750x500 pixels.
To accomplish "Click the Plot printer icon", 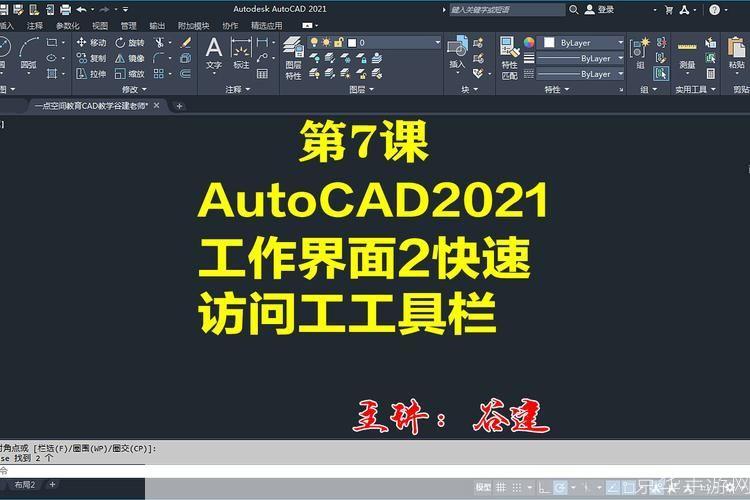I will [x=66, y=9].
